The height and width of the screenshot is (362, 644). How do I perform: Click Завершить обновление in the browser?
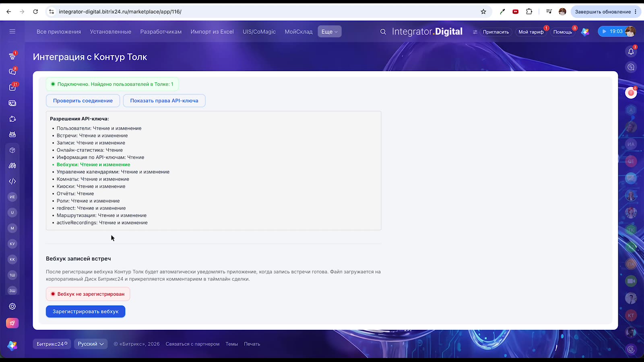tap(603, 12)
